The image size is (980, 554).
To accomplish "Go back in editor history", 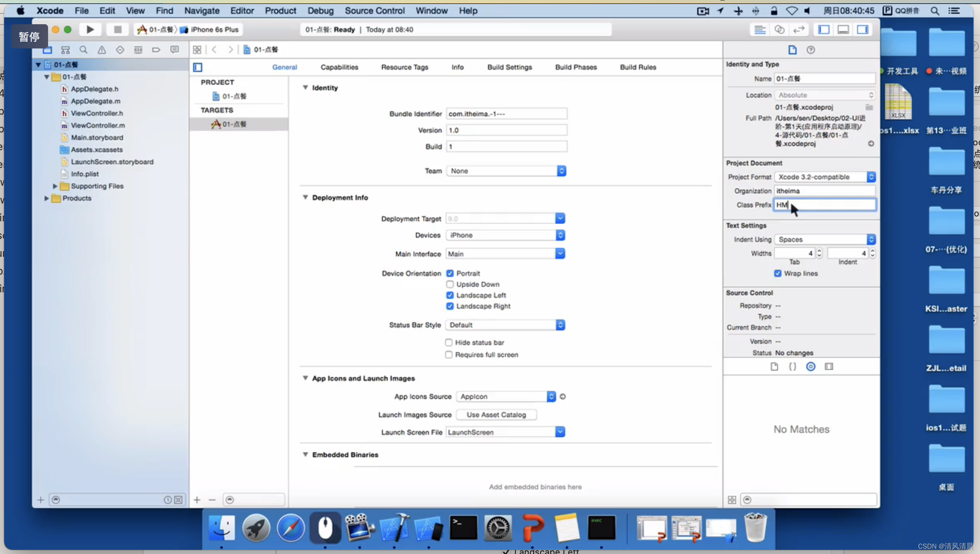I will (215, 50).
